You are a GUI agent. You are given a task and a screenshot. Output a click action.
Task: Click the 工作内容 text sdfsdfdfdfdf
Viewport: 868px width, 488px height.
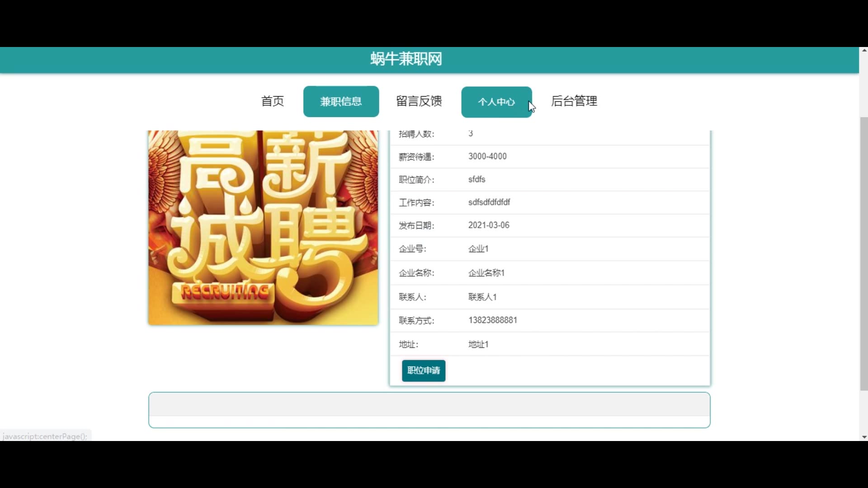[x=489, y=202]
